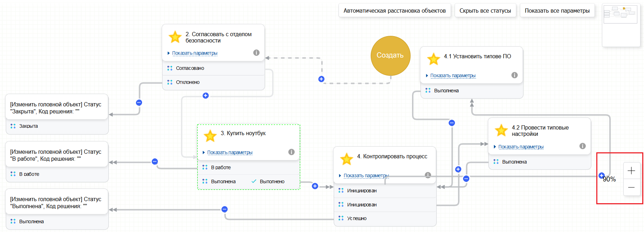The width and height of the screenshot is (644, 232).
Task: Toggle 'Показать все параметры' button
Action: point(557,11)
